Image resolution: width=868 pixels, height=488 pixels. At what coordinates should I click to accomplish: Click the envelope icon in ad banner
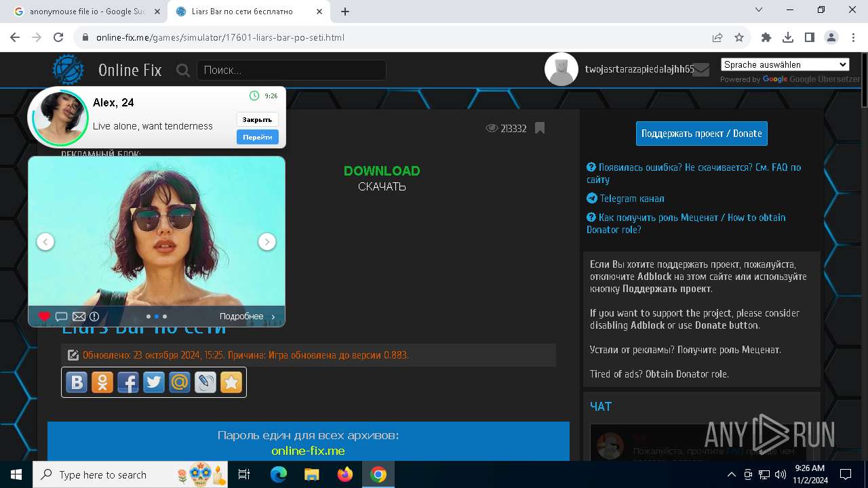pyautogui.click(x=79, y=317)
